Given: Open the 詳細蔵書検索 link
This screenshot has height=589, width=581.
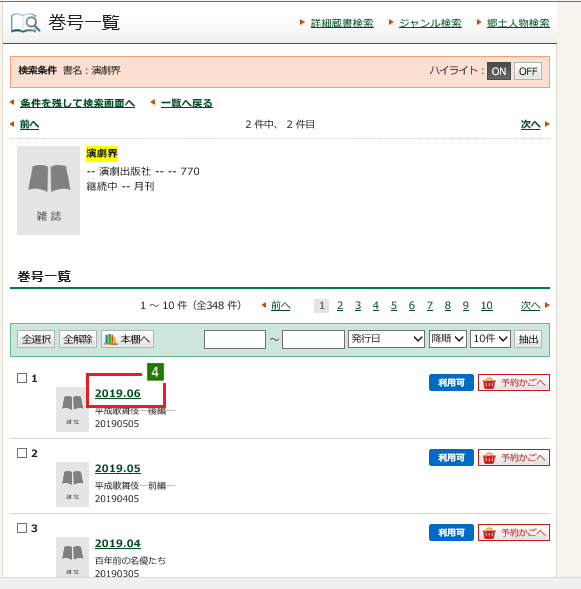Looking at the screenshot, I should (342, 23).
